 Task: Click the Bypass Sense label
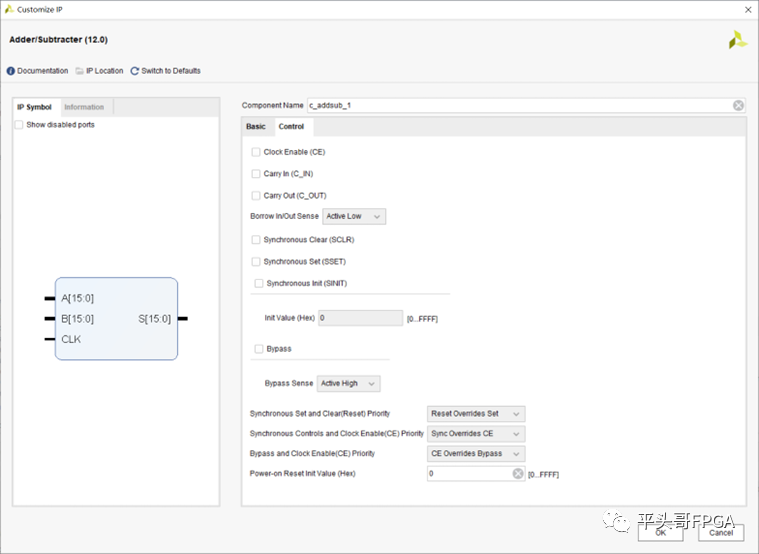click(289, 383)
